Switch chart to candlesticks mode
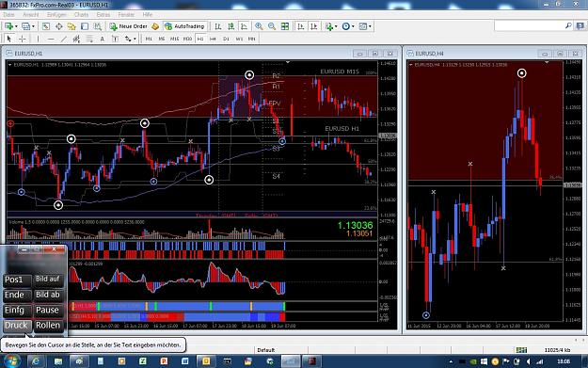 (x=231, y=26)
